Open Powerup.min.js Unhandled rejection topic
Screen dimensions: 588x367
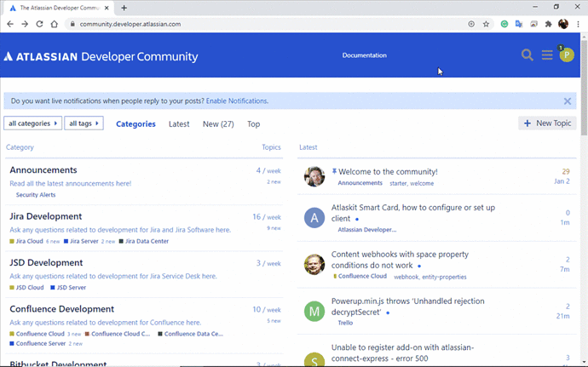(x=407, y=307)
